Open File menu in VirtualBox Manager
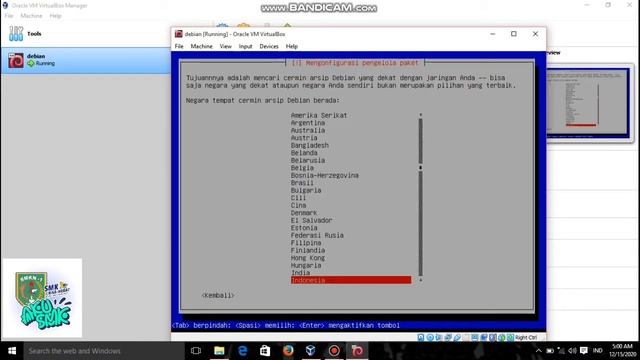Screen dimensions: 640x360 (x=9, y=16)
